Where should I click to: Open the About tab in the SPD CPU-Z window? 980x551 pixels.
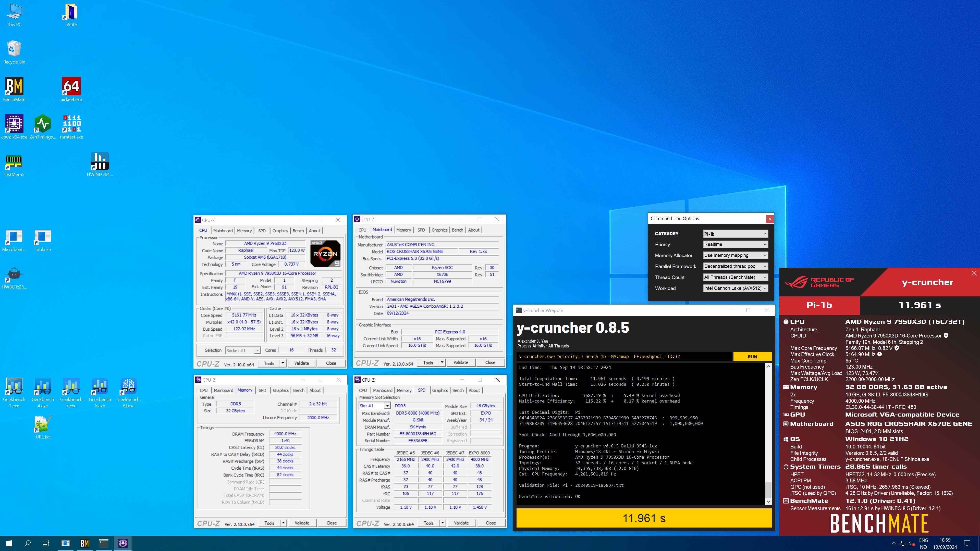[474, 390]
